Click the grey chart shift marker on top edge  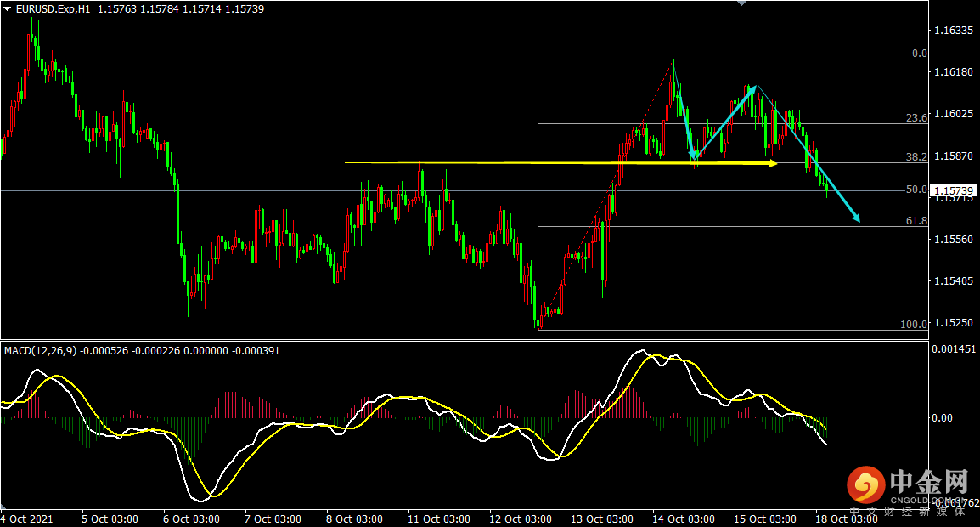tap(741, 3)
